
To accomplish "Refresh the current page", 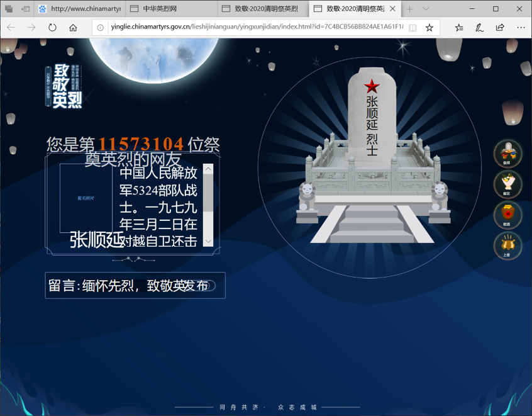I will click(52, 28).
